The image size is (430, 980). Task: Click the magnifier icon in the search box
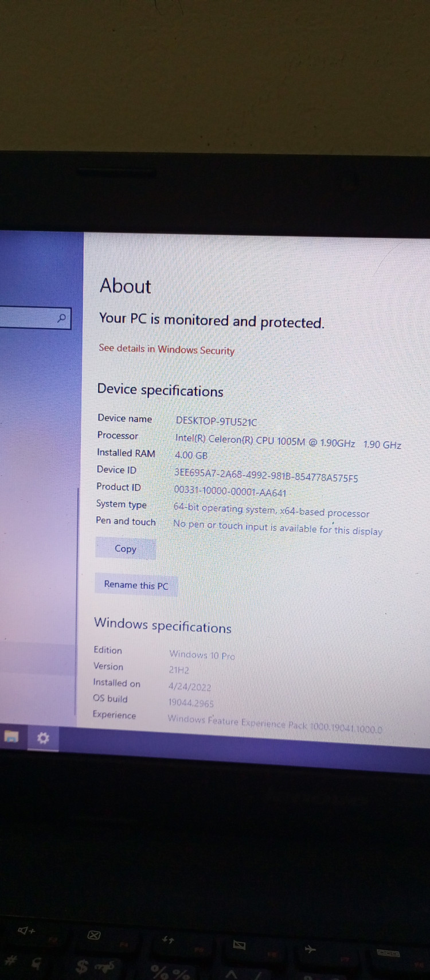(61, 318)
